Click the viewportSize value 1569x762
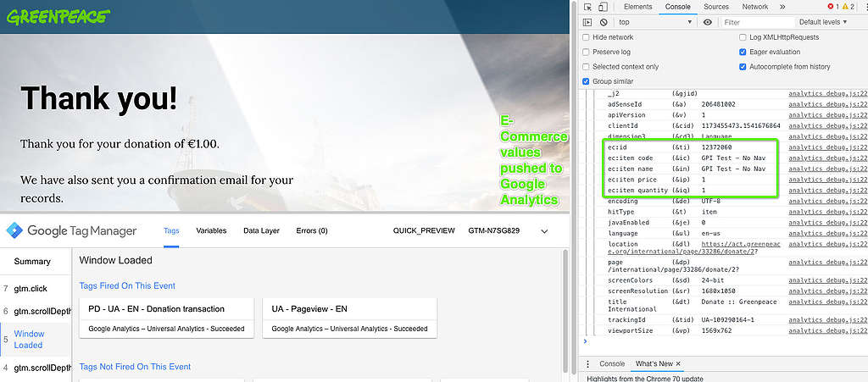This screenshot has height=382, width=868. click(716, 330)
